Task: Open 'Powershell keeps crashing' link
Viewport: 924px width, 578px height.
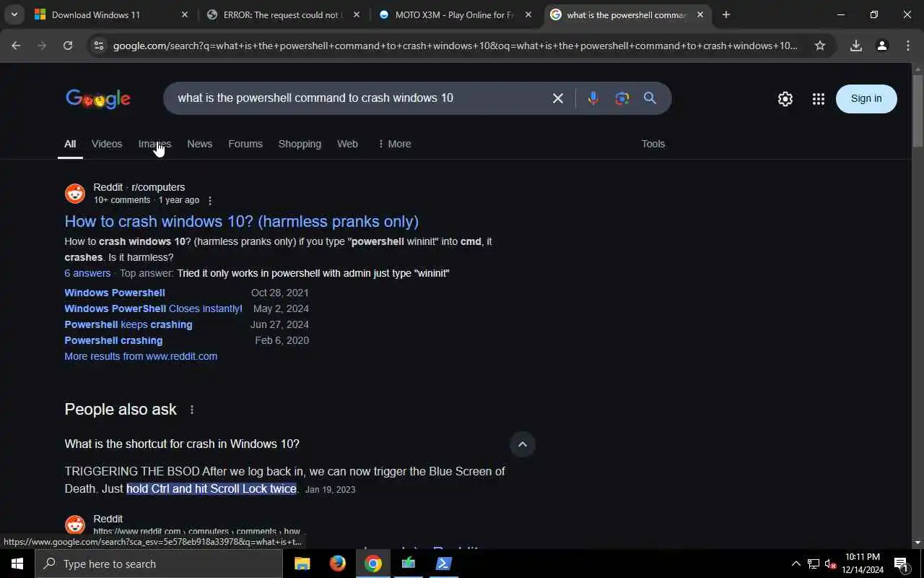Action: click(128, 324)
